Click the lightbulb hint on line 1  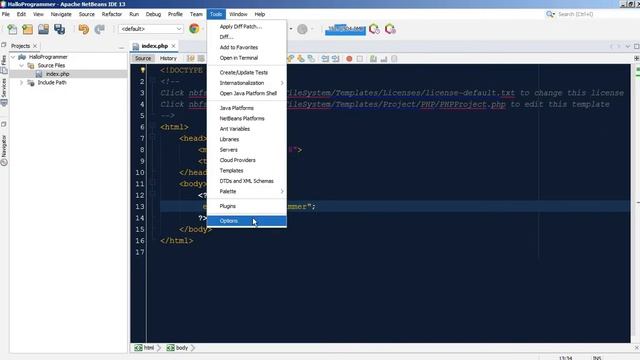[x=142, y=70]
